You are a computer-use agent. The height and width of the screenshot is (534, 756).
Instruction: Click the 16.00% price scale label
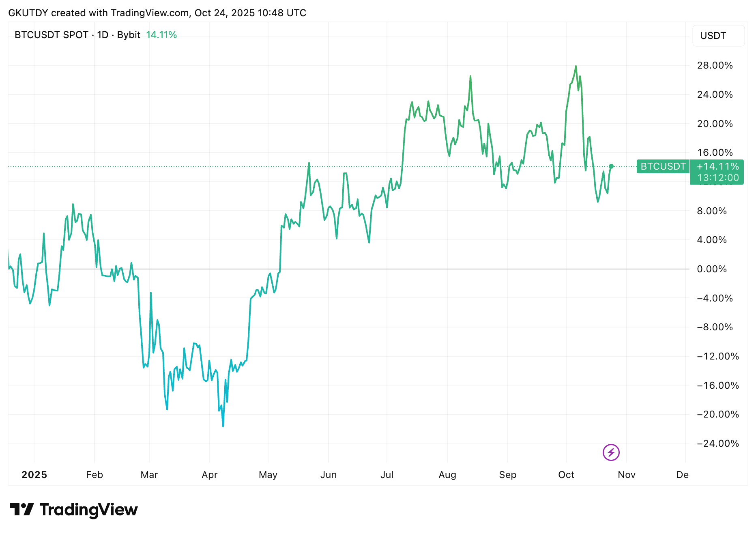click(x=715, y=153)
